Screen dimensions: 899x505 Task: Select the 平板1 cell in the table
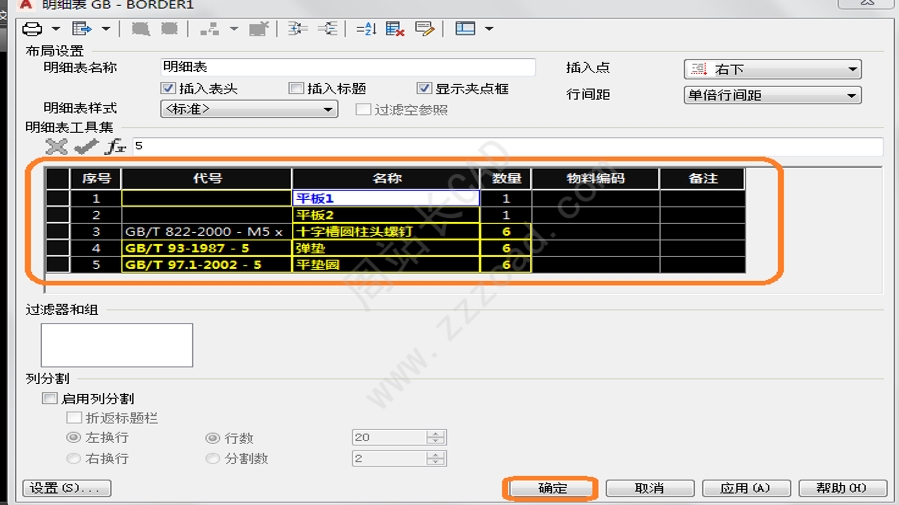(x=386, y=199)
